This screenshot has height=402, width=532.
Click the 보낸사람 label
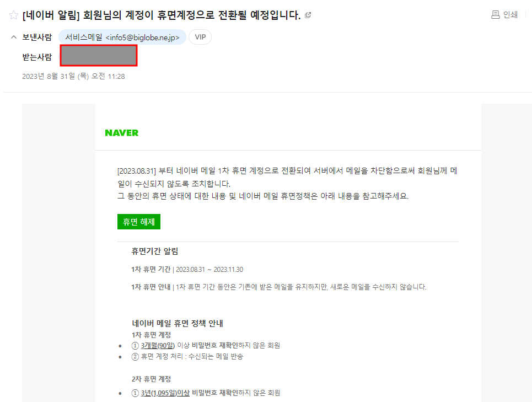click(x=37, y=37)
